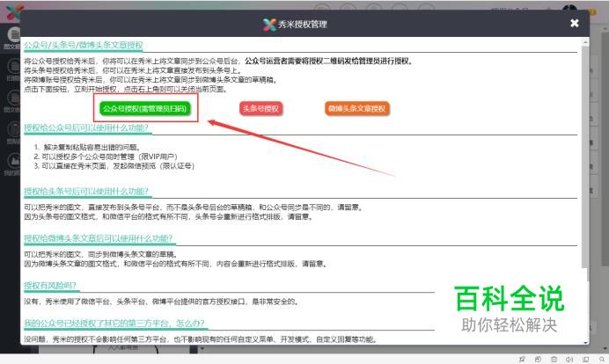The height and width of the screenshot is (364, 609).
Task: Click the Xiumi logo behind the dialog
Action: point(13,11)
